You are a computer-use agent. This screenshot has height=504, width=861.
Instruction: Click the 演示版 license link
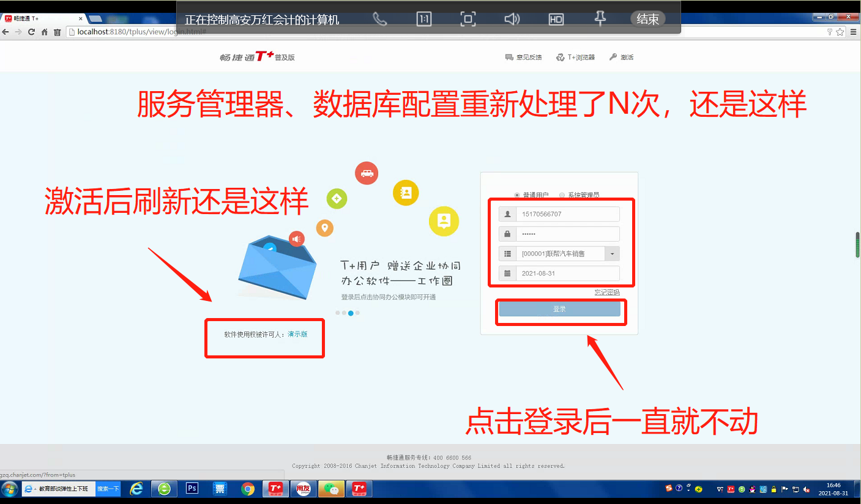pos(297,335)
